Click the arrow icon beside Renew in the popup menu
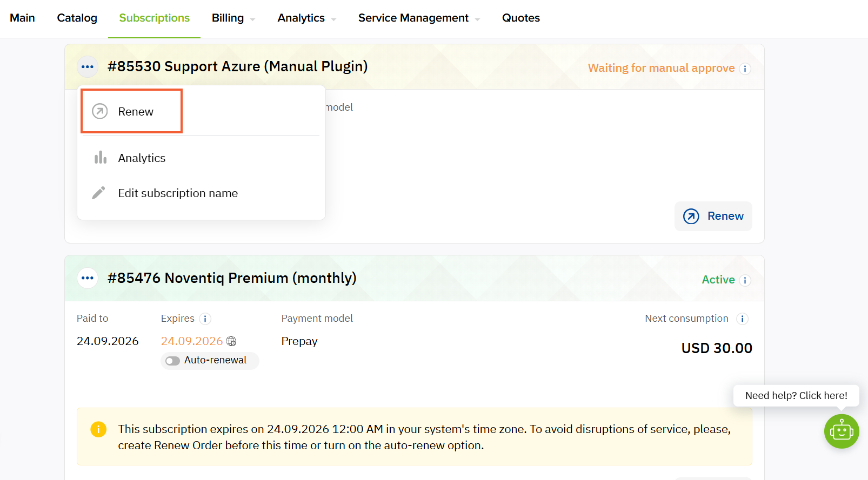This screenshot has width=868, height=480. (x=99, y=111)
